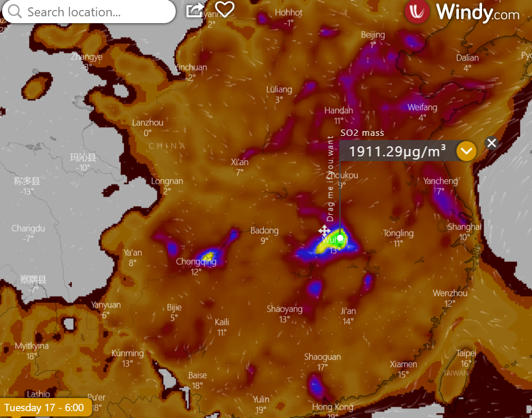
Task: Select the Tuesday 17 - 6:00 timeline label
Action: pyautogui.click(x=45, y=407)
